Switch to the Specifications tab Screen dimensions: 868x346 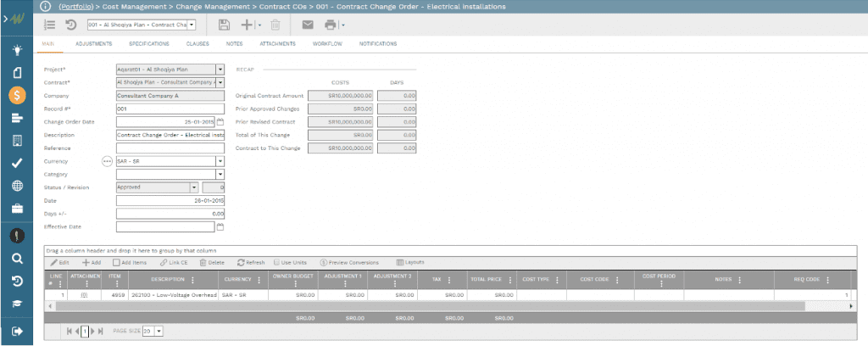149,44
